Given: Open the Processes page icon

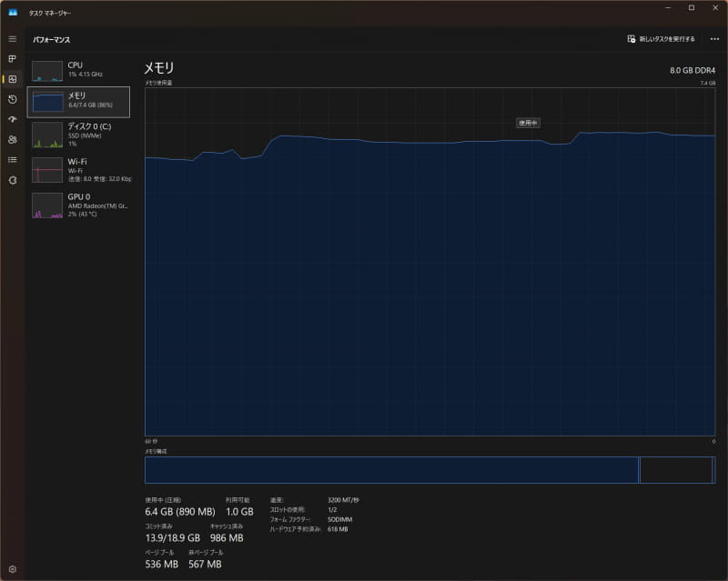Looking at the screenshot, I should pos(13,58).
